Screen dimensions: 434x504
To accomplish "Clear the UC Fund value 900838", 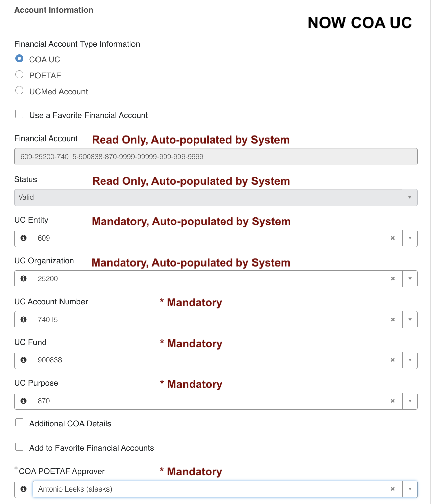I will pyautogui.click(x=393, y=360).
